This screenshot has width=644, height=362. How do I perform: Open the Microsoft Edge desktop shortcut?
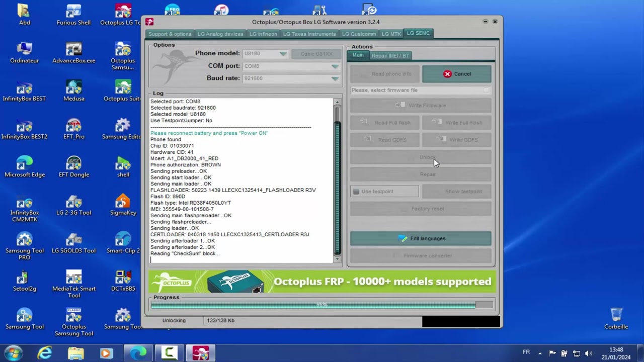24,167
